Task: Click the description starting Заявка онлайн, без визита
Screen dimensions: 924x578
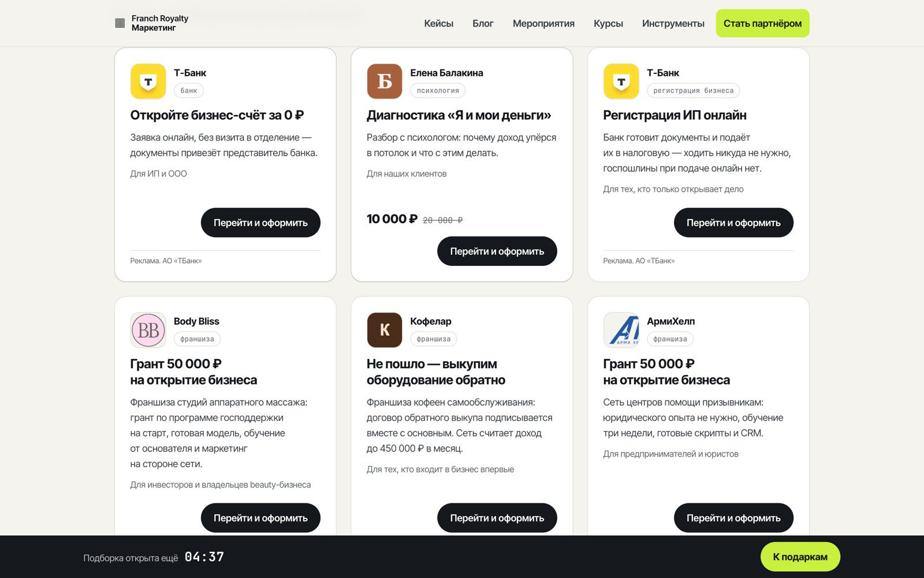Action: 224,145
